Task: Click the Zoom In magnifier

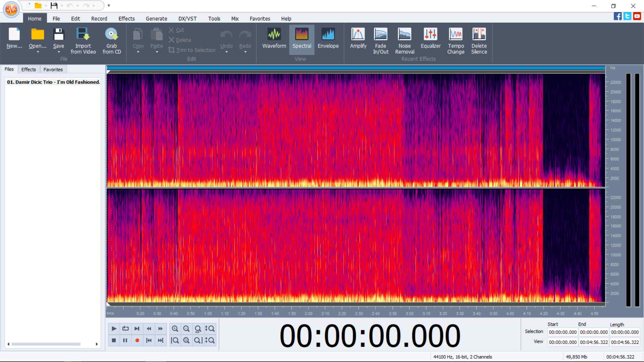Action: [175, 328]
